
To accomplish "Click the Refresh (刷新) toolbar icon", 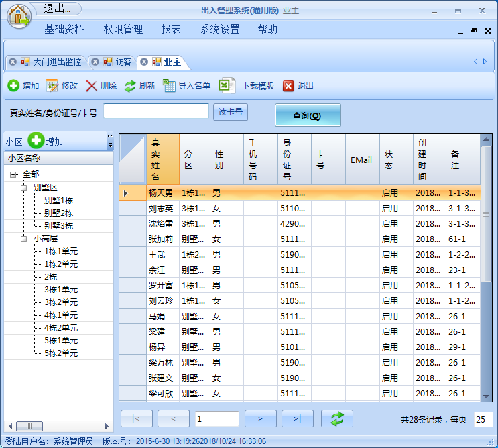I will [130, 86].
